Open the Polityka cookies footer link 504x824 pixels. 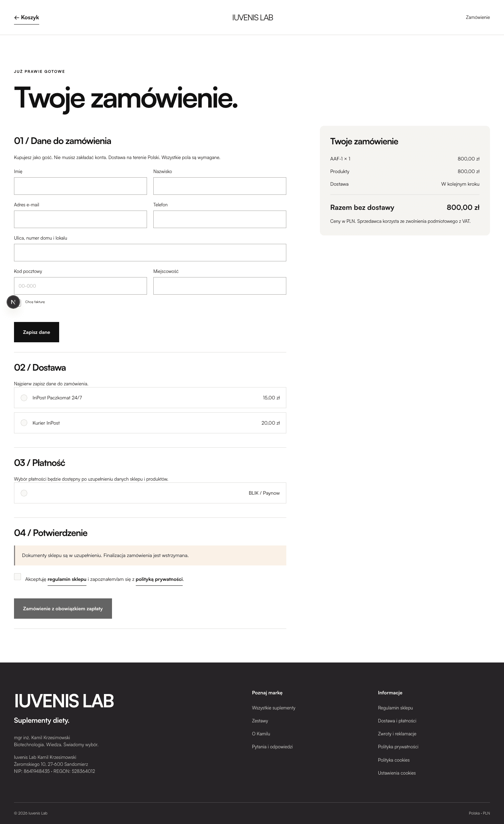[394, 760]
